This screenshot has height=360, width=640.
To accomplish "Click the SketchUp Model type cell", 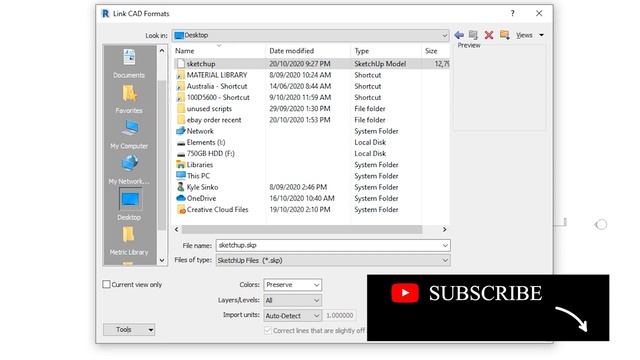I will click(380, 64).
